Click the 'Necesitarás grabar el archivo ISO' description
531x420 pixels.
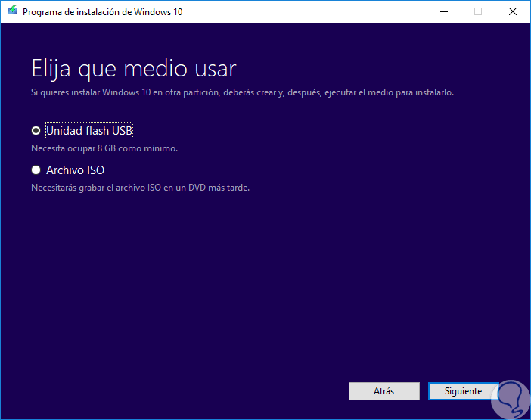tap(140, 188)
